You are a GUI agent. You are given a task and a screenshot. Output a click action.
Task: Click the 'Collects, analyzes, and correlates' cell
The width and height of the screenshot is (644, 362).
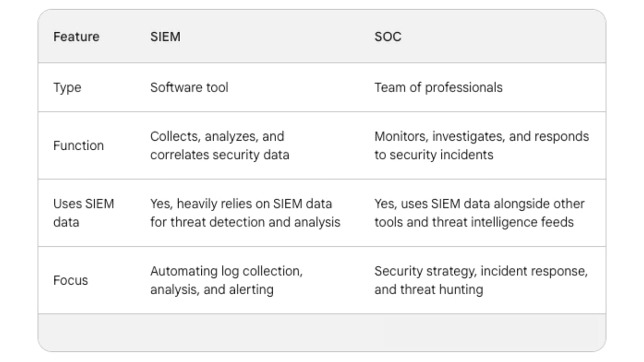point(219,145)
